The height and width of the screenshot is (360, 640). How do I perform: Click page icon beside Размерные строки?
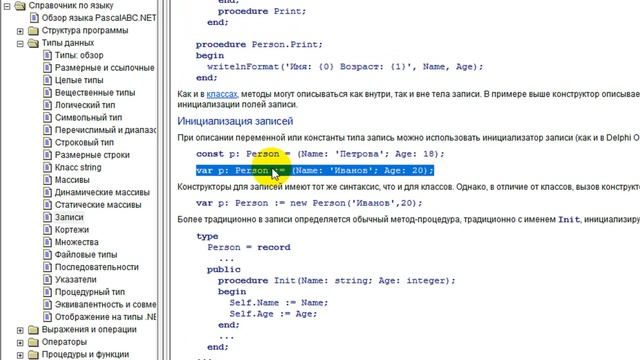(48, 155)
